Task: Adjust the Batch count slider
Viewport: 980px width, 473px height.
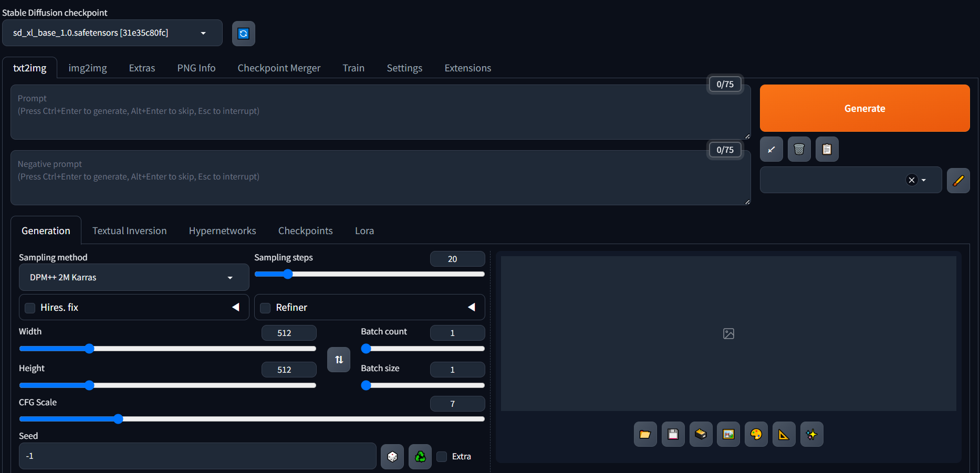Action: (423, 349)
